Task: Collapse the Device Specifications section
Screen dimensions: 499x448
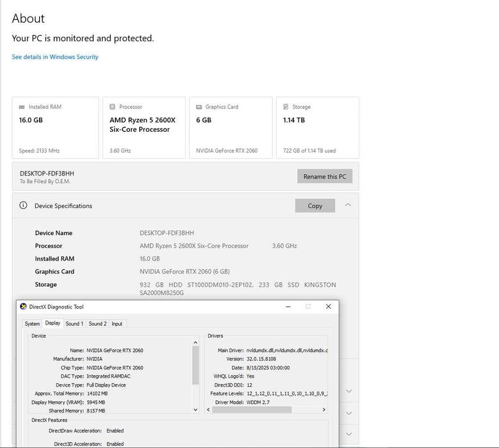Action: pos(348,205)
